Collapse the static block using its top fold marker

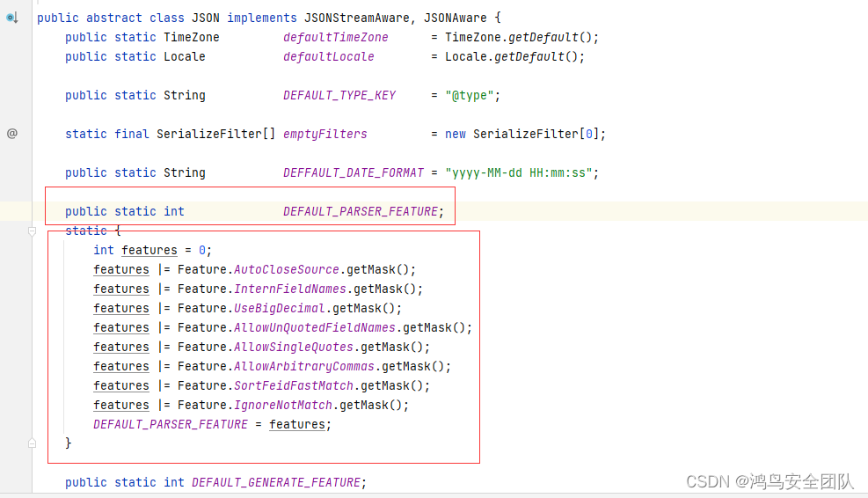33,231
